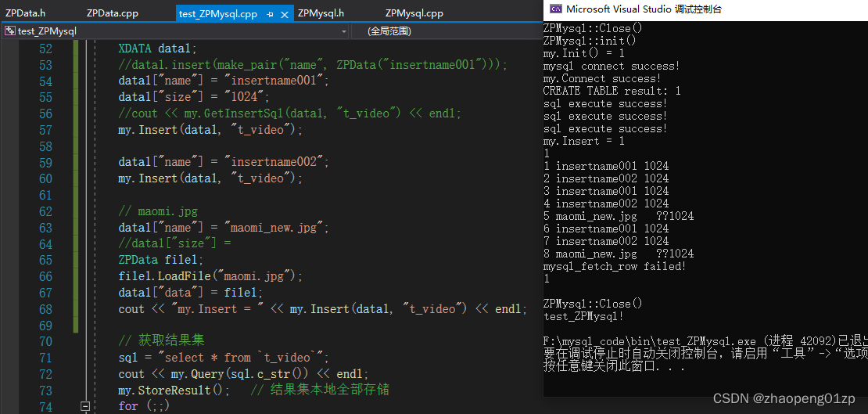Click console row '5 maomi_new.jpg'

coord(619,216)
